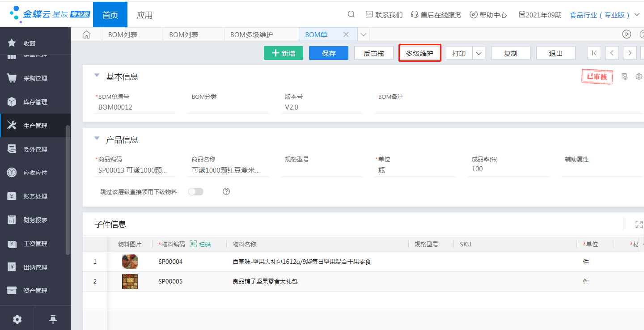This screenshot has height=330, width=644.
Task: Open the 应用 menu
Action: (x=145, y=14)
